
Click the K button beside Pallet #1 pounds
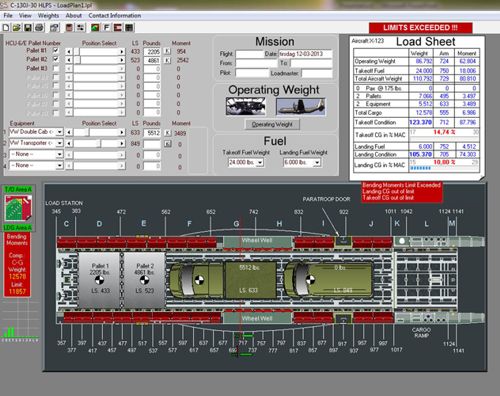pyautogui.click(x=167, y=51)
